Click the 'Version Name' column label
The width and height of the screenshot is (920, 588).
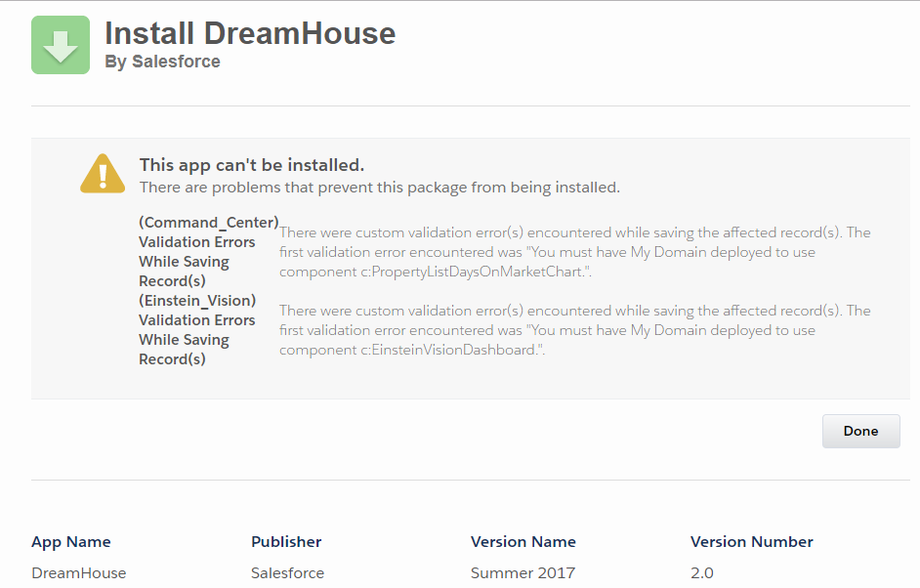point(523,542)
